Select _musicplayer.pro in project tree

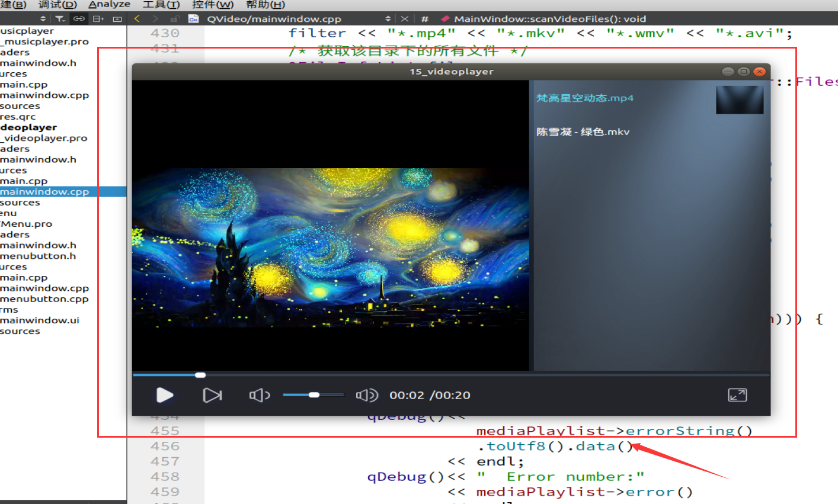44,41
